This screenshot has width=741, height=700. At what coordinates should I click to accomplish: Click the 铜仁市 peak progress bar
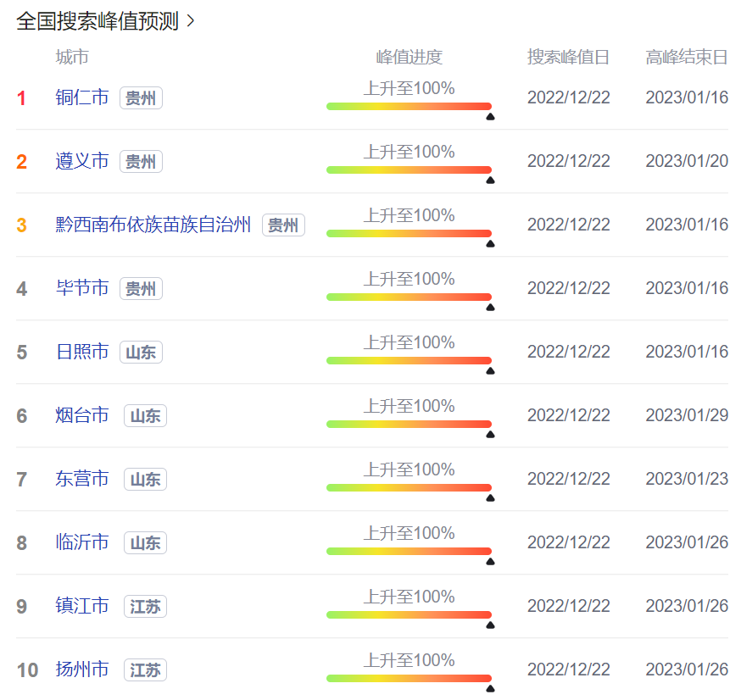[x=409, y=106]
